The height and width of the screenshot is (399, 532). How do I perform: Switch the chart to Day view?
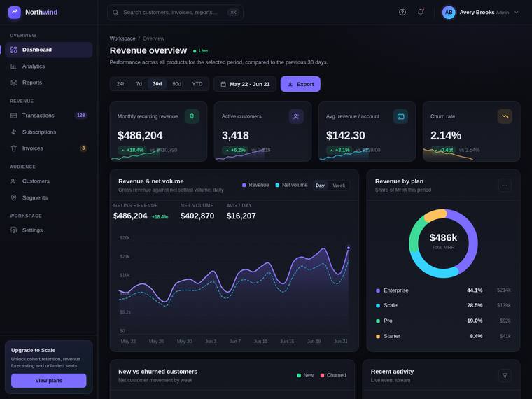[x=320, y=185]
